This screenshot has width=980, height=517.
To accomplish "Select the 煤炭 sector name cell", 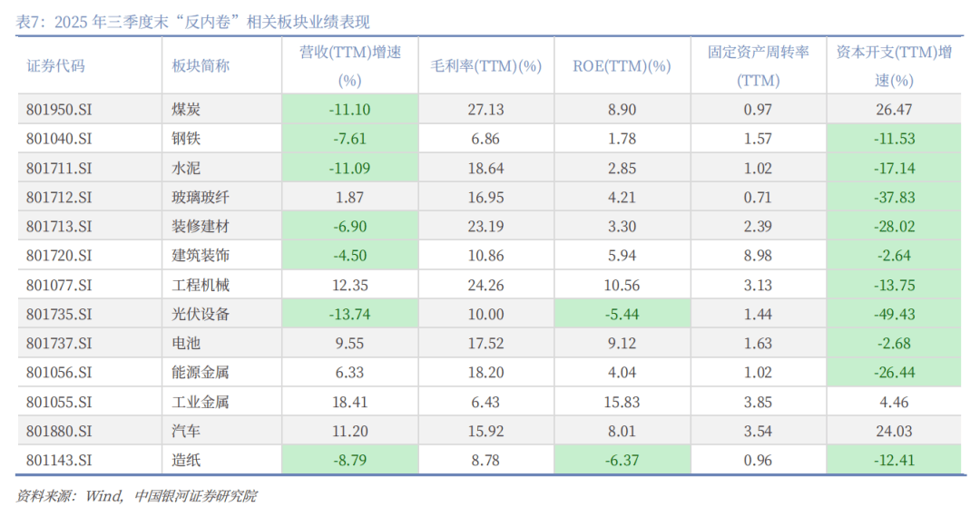I will click(186, 110).
